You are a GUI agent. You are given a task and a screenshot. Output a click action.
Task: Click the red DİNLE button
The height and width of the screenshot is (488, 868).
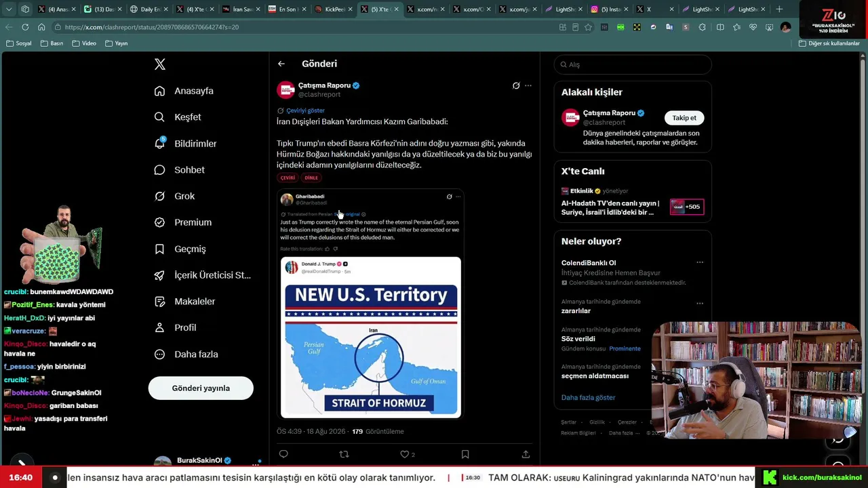(311, 178)
